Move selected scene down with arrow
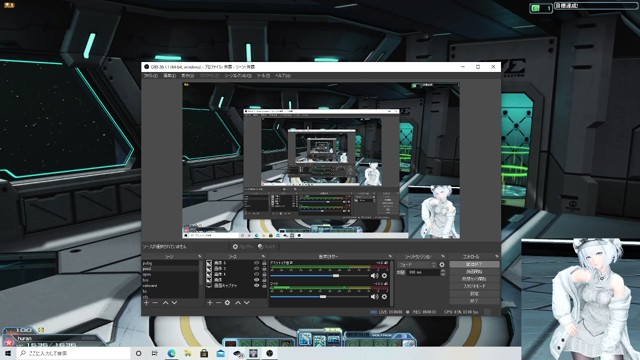 point(174,303)
